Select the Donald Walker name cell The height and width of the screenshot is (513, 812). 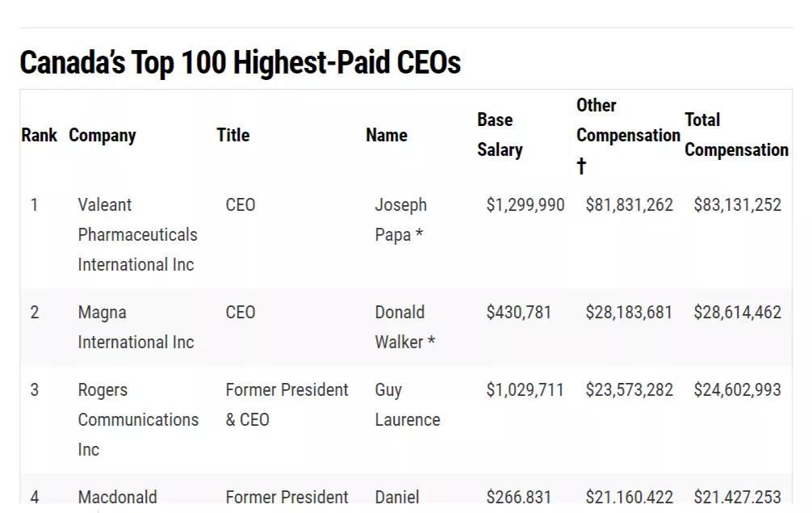404,327
